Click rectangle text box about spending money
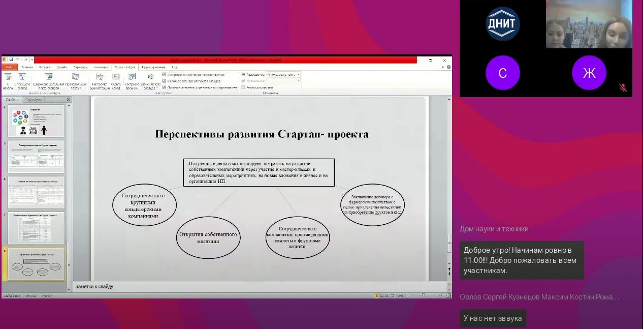The width and height of the screenshot is (644, 329). coord(259,172)
